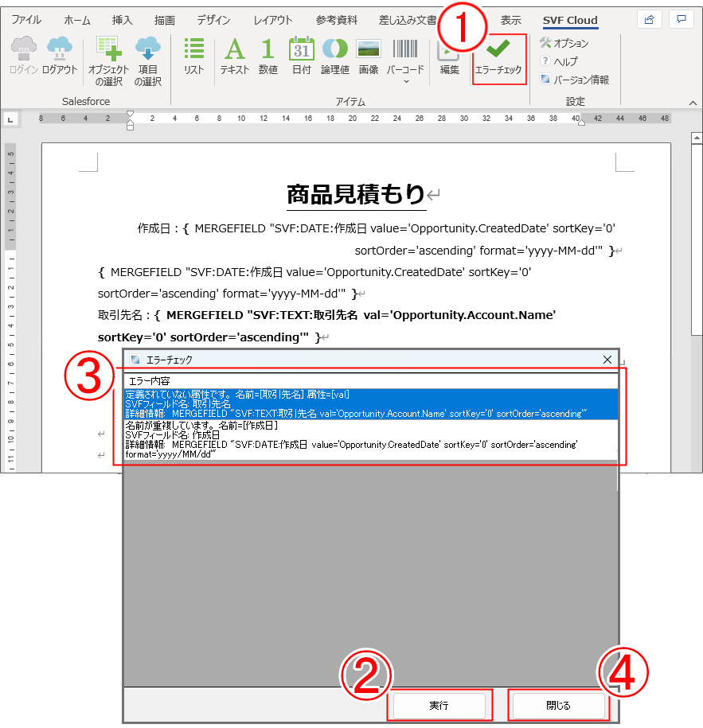Switch to the 参考資料 tab
703x728 pixels.
coord(337,20)
